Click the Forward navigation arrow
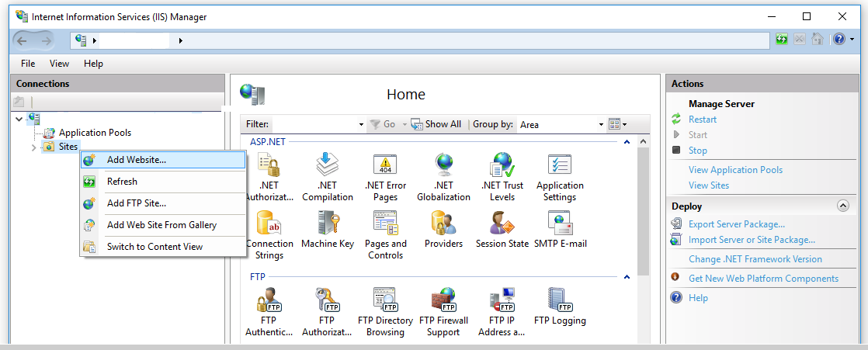Image resolution: width=868 pixels, height=350 pixels. 46,40
